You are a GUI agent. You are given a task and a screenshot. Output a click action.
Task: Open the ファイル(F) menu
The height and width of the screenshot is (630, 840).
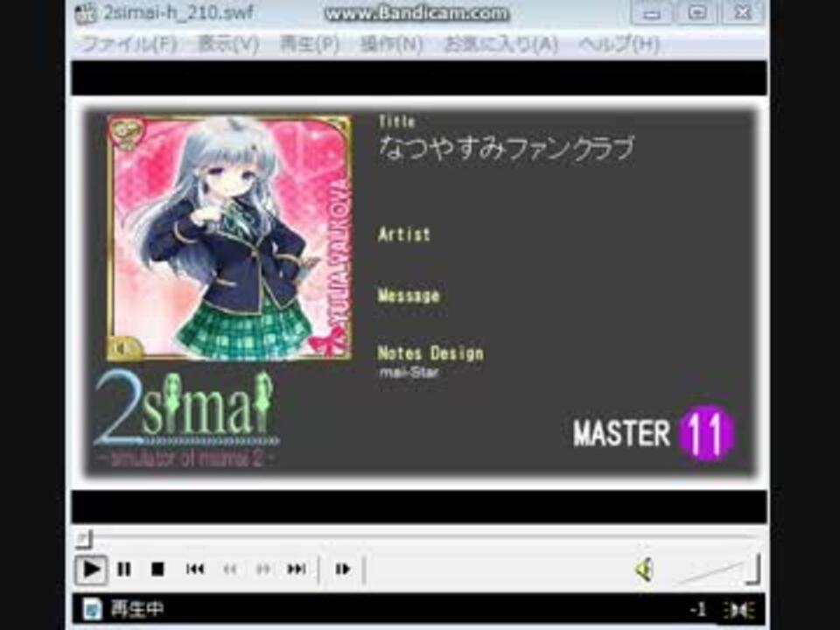[129, 44]
